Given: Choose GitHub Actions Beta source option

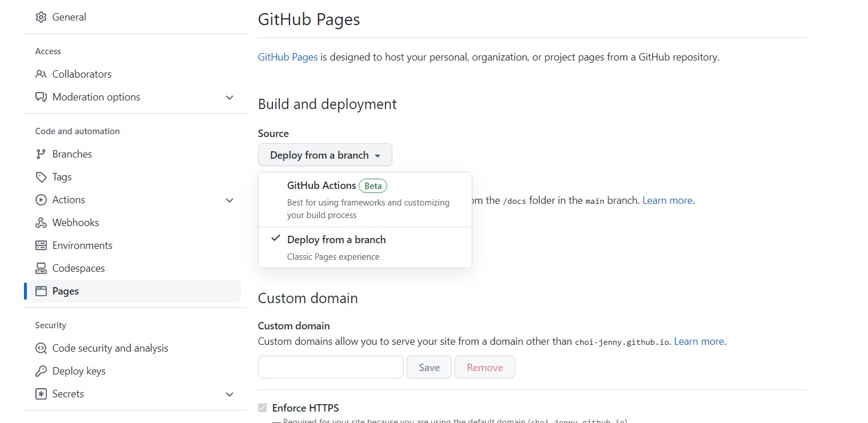Looking at the screenshot, I should (x=365, y=200).
